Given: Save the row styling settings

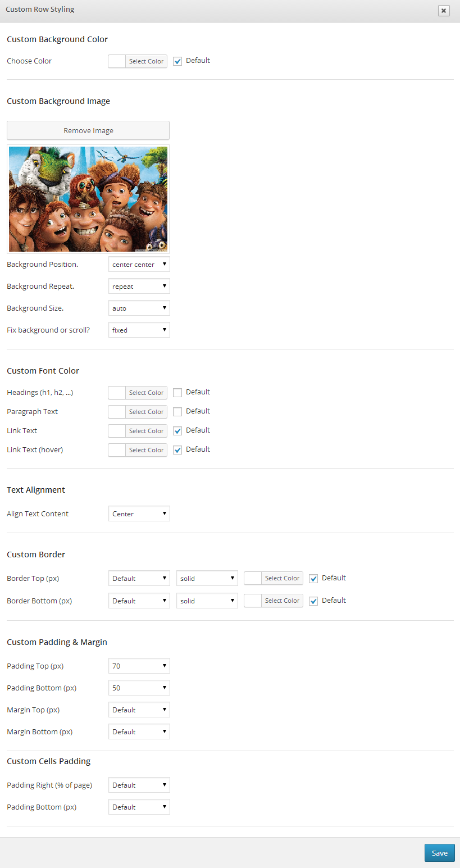Looking at the screenshot, I should click(x=439, y=853).
